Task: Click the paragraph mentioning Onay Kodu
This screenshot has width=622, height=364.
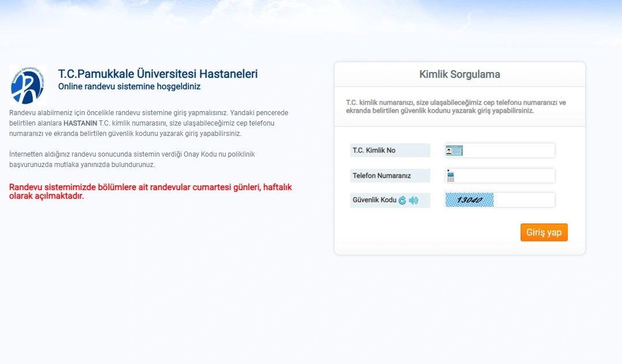Action: pos(132,160)
